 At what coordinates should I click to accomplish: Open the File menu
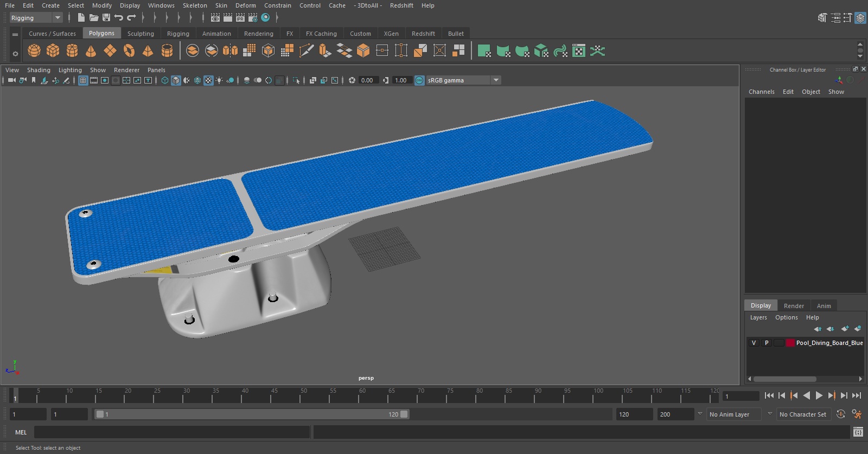(10, 5)
